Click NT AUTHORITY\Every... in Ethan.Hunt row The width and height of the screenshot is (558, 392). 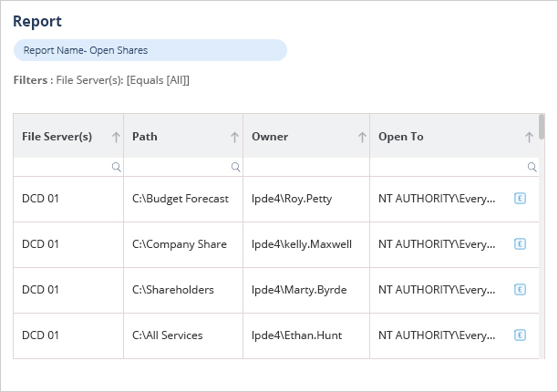[x=437, y=335]
